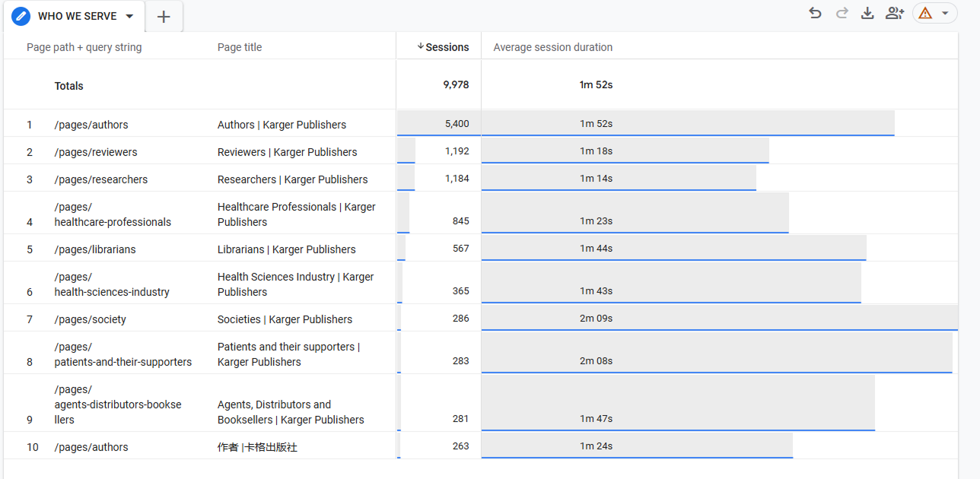Select the /pages/librarians path
This screenshot has width=980, height=479.
95,249
